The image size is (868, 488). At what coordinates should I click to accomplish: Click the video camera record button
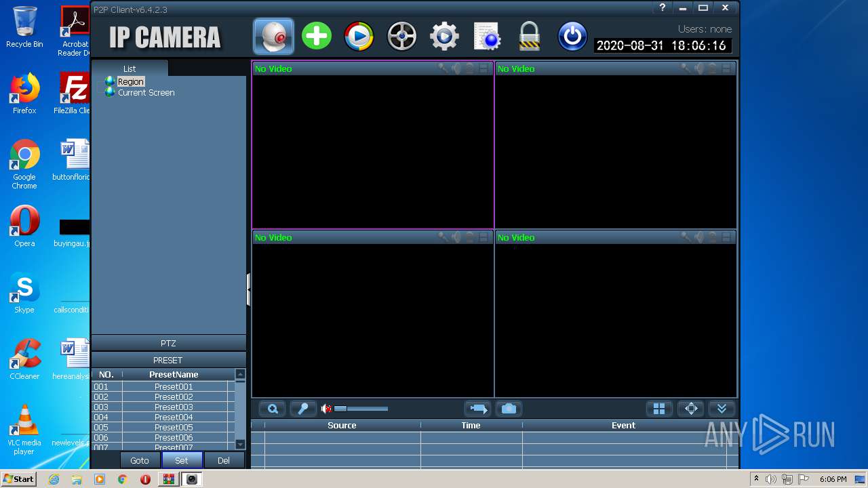pyautogui.click(x=478, y=409)
